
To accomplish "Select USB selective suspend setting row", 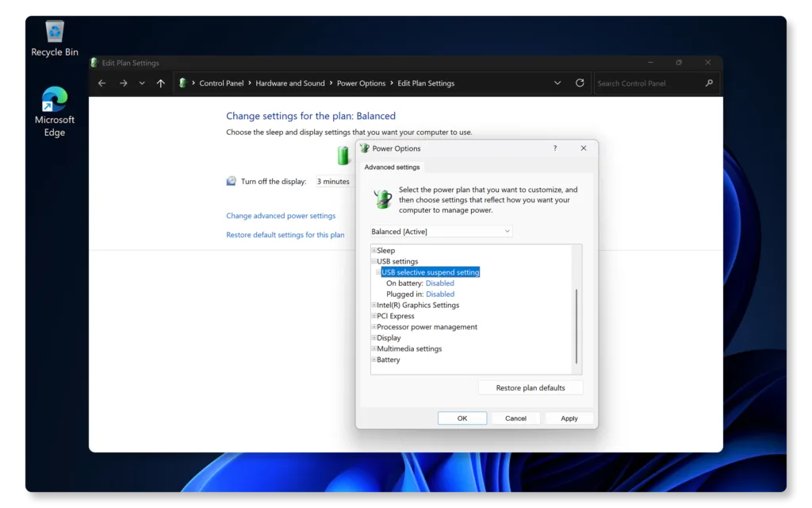I will tap(431, 272).
